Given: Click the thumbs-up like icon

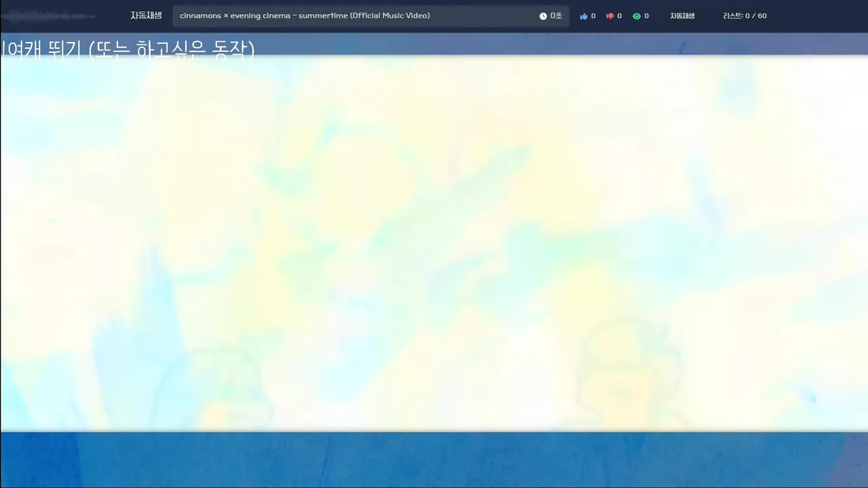Looking at the screenshot, I should [584, 16].
